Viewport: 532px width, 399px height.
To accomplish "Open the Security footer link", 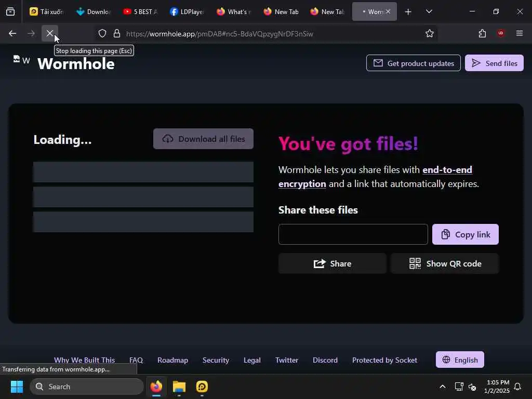I will coord(216,360).
